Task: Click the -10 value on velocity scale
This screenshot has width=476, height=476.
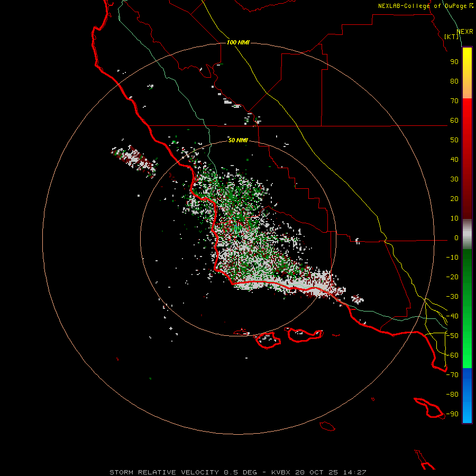Action: [452, 258]
